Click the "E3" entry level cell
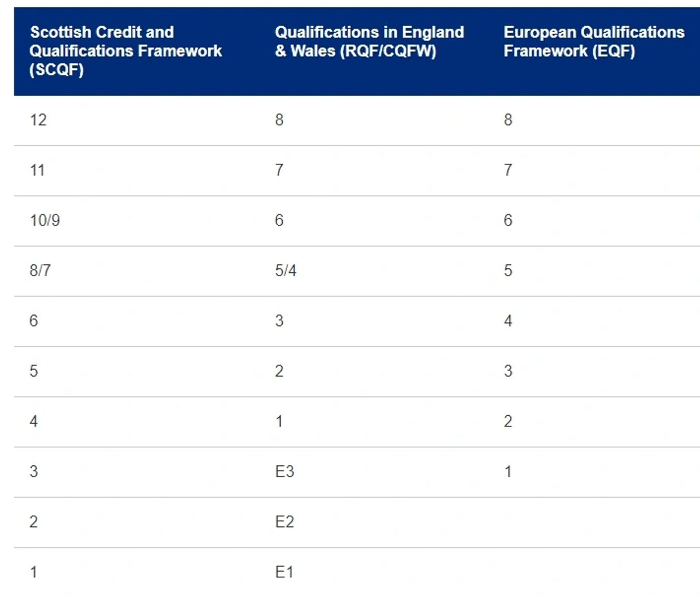The width and height of the screenshot is (700, 597). pyautogui.click(x=285, y=472)
